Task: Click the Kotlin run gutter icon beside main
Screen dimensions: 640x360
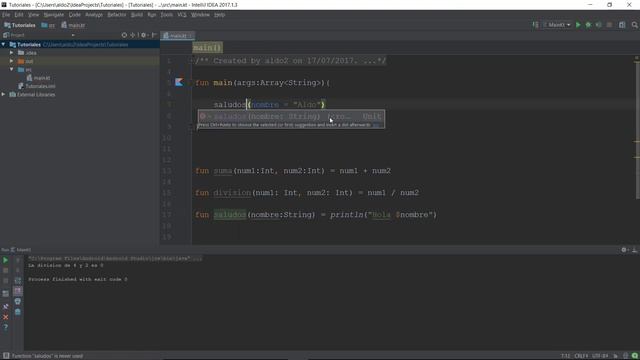Action: click(179, 82)
